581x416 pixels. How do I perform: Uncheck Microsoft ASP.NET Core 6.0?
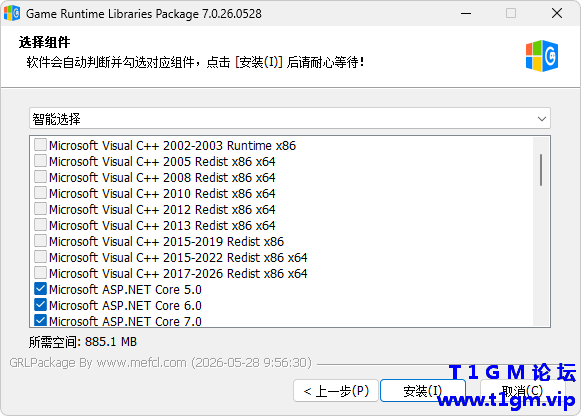tap(40, 304)
